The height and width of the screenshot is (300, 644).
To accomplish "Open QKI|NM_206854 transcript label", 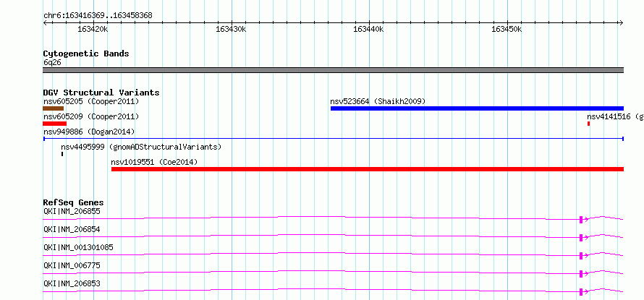I will click(x=72, y=229).
